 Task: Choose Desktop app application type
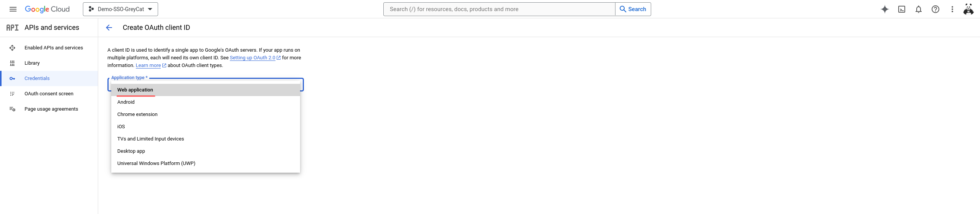click(x=206, y=151)
